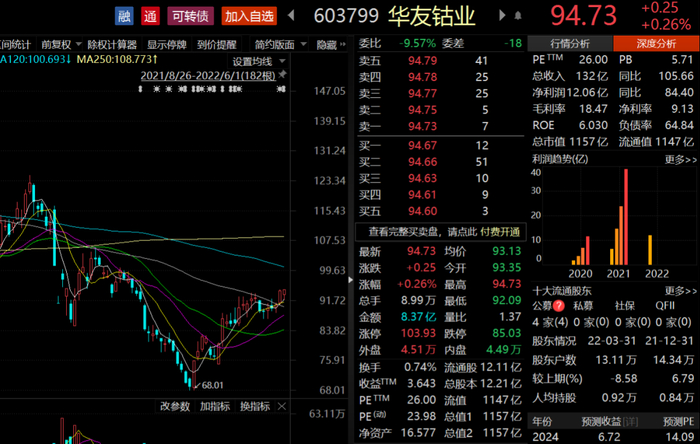Click the large current price 94.73 header
Viewport: 700px width, 444px height.
[583, 16]
